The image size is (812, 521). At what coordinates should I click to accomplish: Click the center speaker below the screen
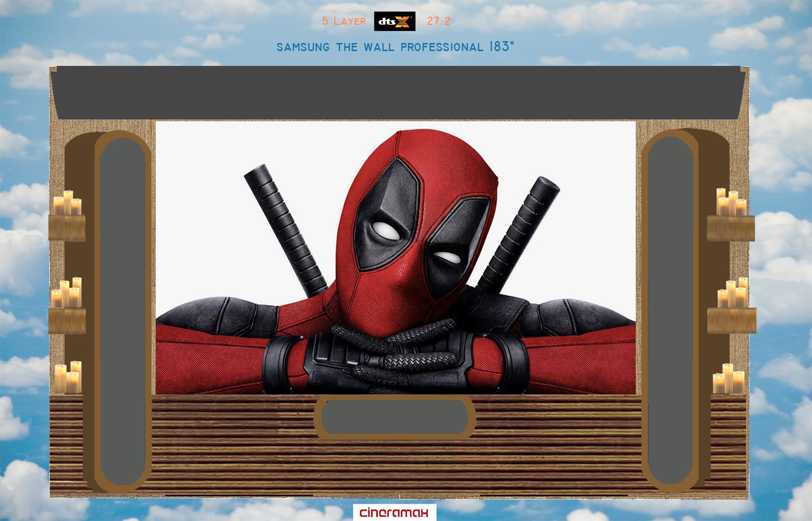[x=395, y=417]
